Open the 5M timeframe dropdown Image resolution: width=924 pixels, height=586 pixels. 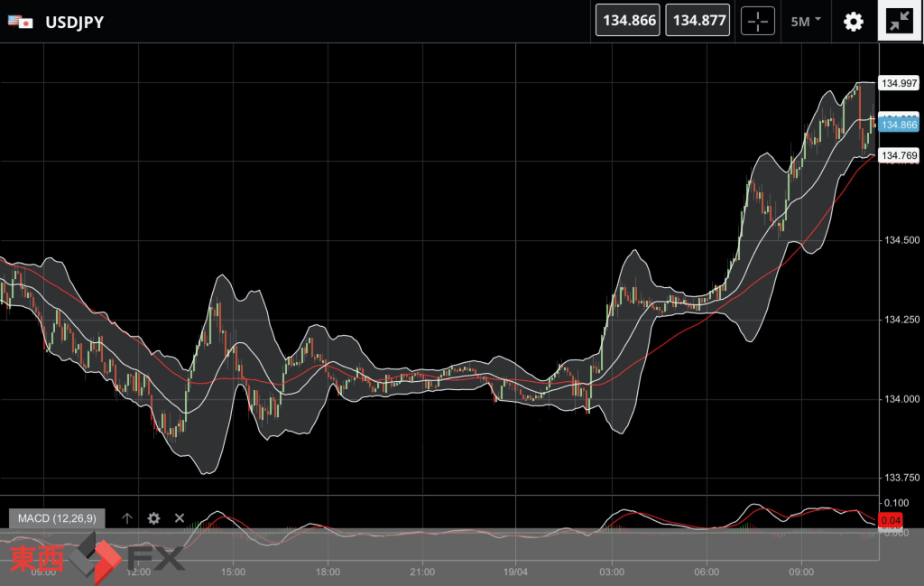coord(806,22)
